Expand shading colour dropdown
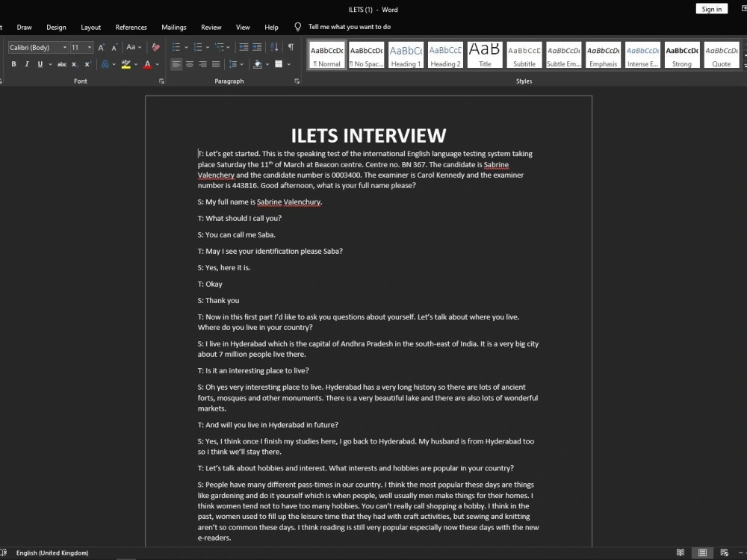Image resolution: width=747 pixels, height=560 pixels. [x=267, y=64]
